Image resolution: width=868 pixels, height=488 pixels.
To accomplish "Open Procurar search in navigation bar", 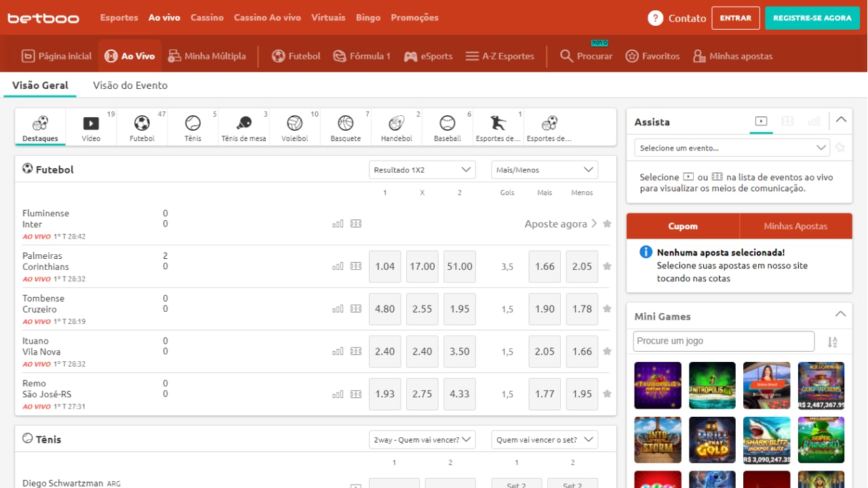I will coord(586,56).
